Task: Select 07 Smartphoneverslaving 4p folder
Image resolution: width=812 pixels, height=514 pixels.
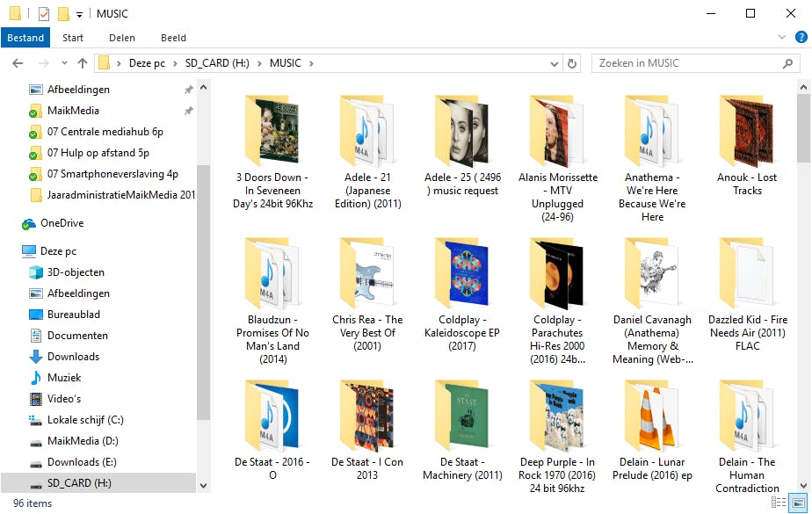Action: tap(112, 174)
